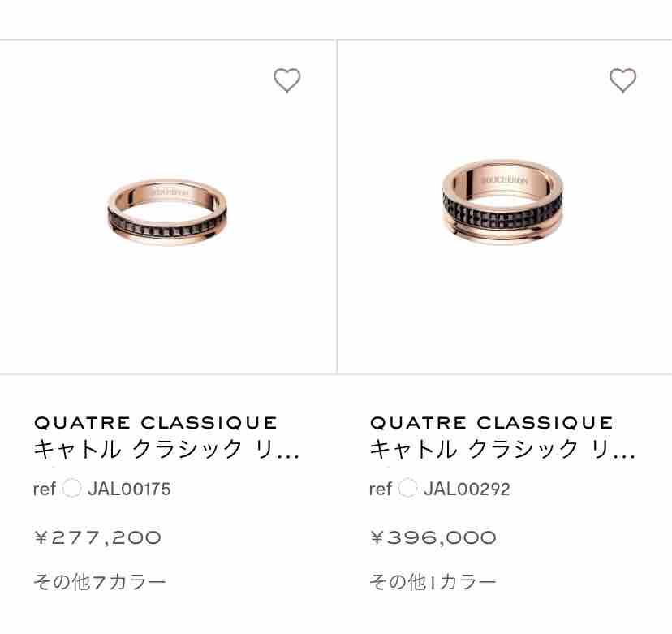Select color swatch beside ref JAL00175

71,488
